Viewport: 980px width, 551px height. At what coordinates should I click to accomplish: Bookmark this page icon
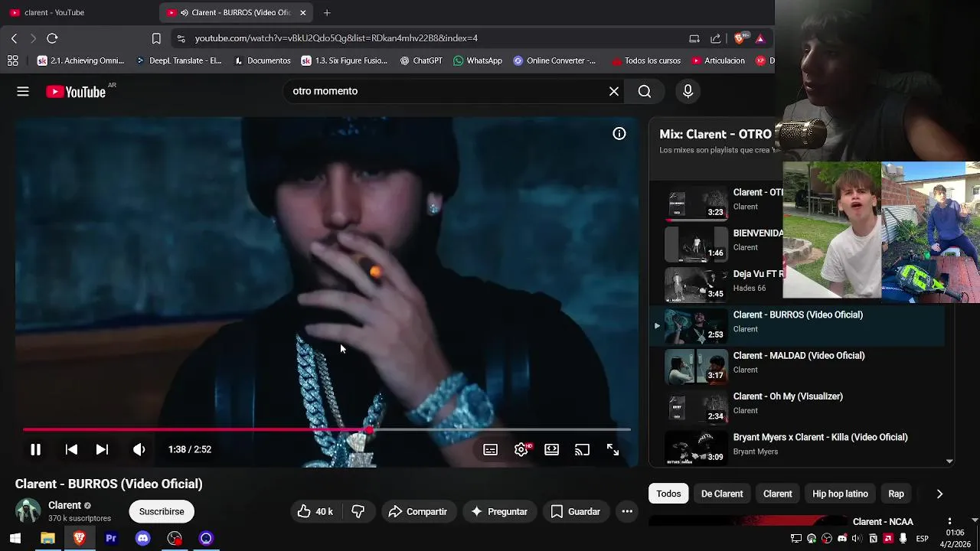[156, 38]
